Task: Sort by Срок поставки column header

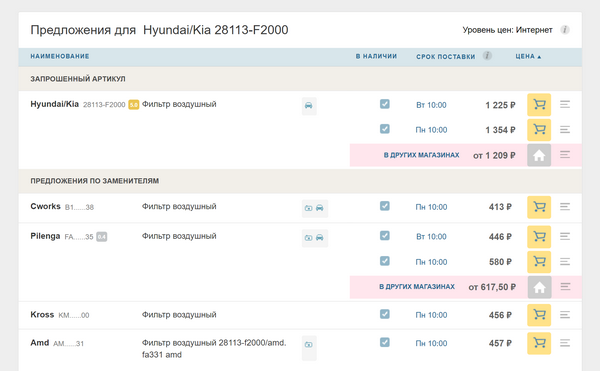Action: click(x=446, y=57)
